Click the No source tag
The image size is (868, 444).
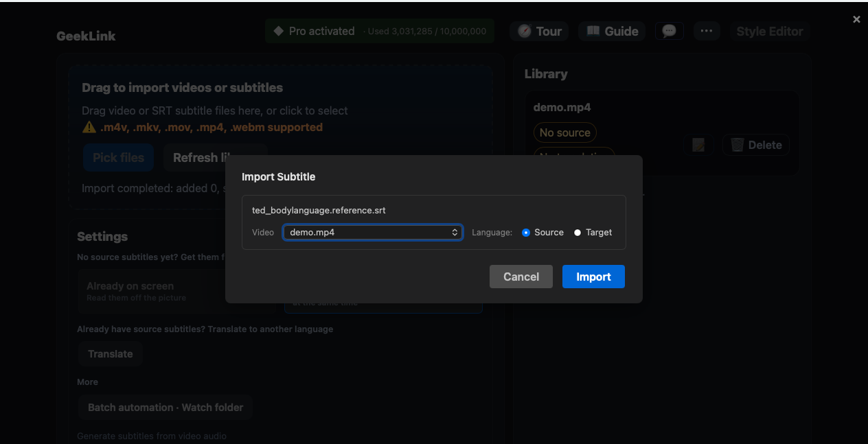[x=565, y=132]
